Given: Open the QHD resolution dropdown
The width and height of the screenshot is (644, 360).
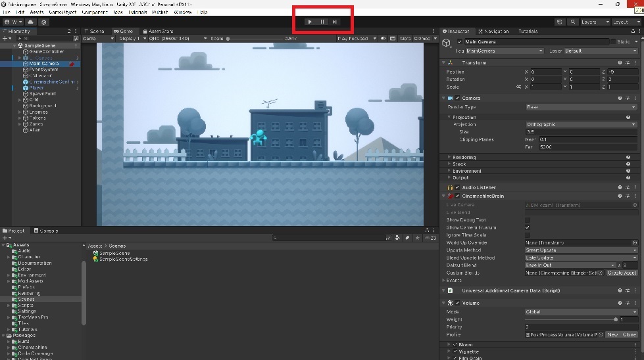Looking at the screenshot, I should click(x=178, y=39).
